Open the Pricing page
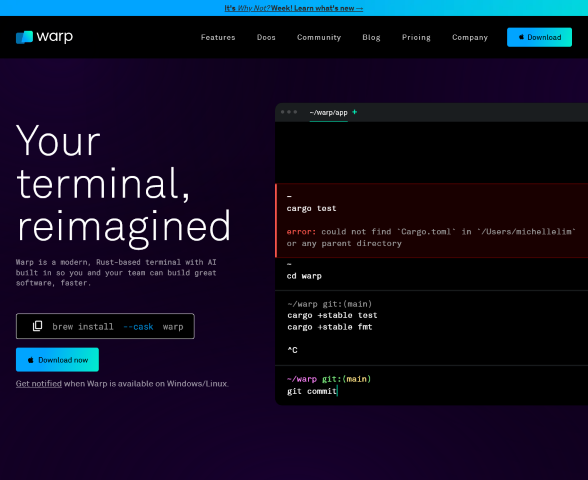Image resolution: width=588 pixels, height=480 pixels. tap(416, 37)
